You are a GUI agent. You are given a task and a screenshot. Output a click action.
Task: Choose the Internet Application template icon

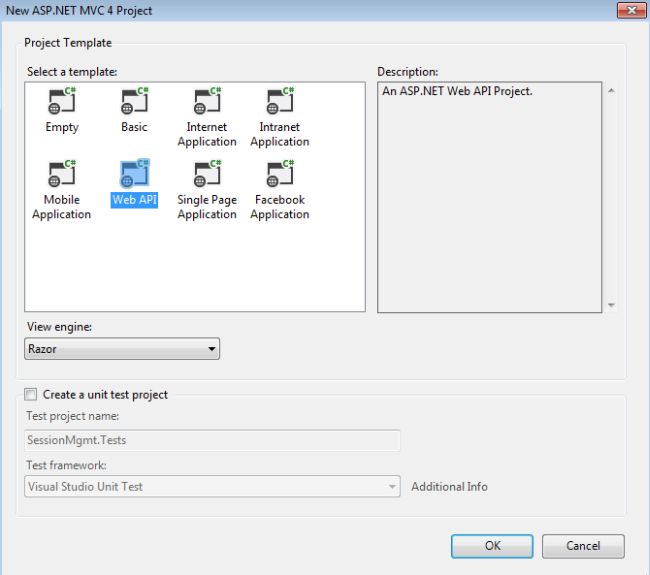[x=207, y=101]
